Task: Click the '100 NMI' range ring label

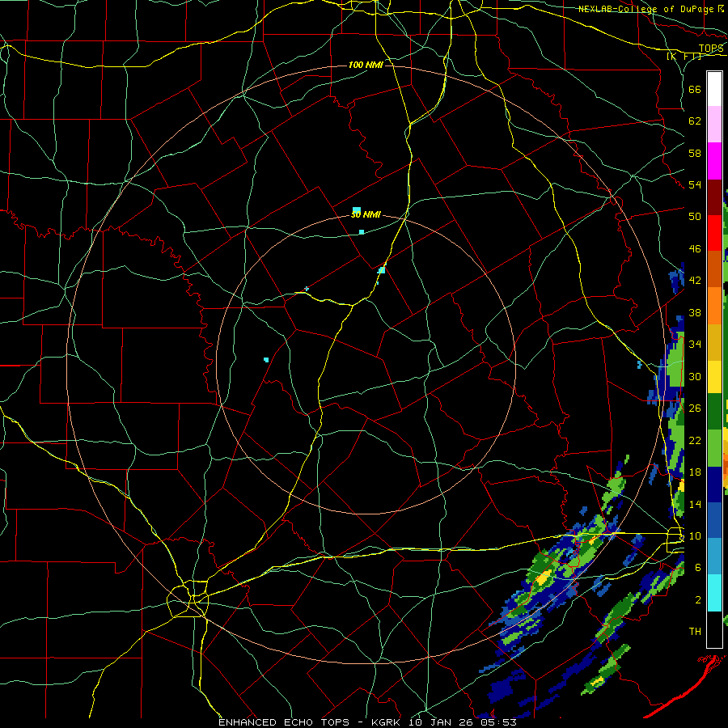Action: point(366,65)
